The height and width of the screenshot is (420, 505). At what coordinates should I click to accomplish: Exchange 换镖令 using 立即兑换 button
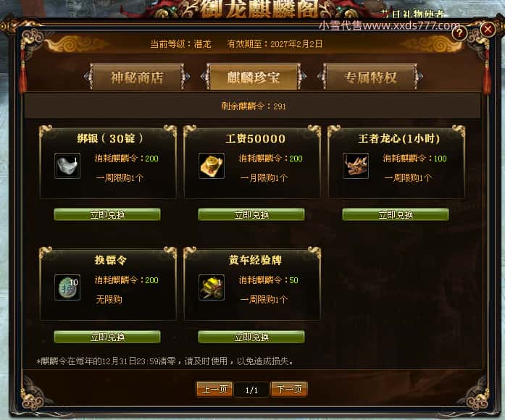[107, 337]
